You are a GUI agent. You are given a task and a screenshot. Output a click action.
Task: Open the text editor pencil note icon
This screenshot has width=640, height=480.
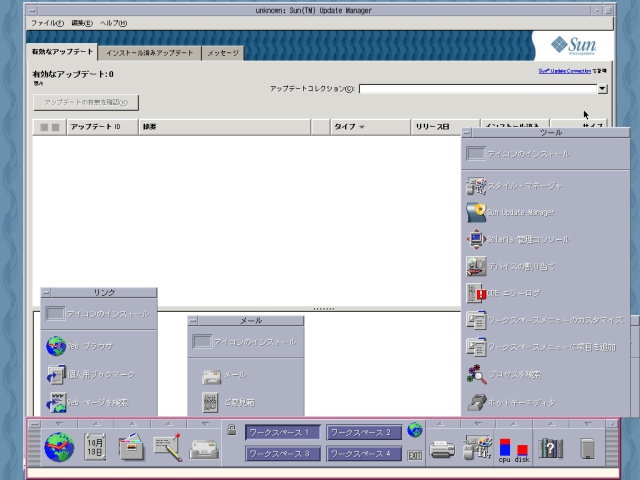click(168, 447)
